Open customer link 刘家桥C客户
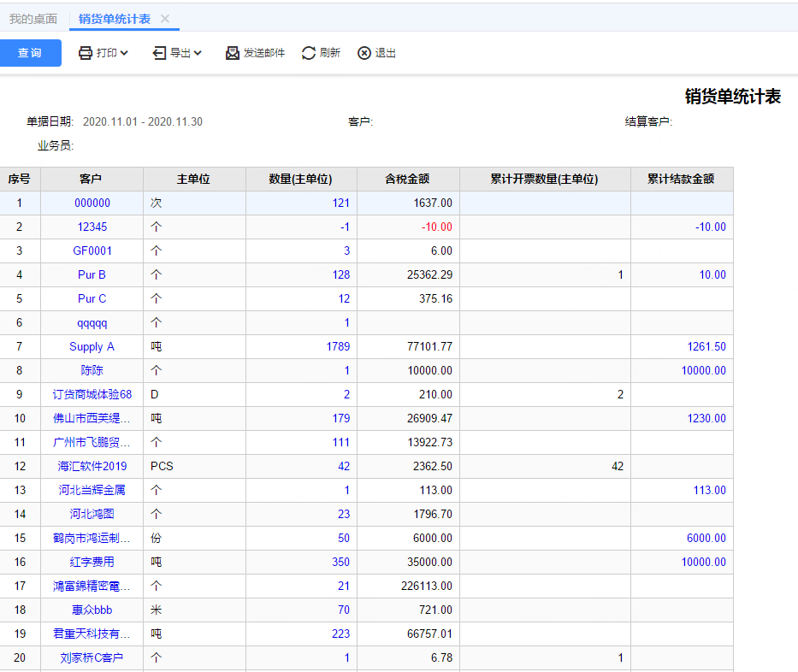Screen dimensions: 798x672 [92, 657]
